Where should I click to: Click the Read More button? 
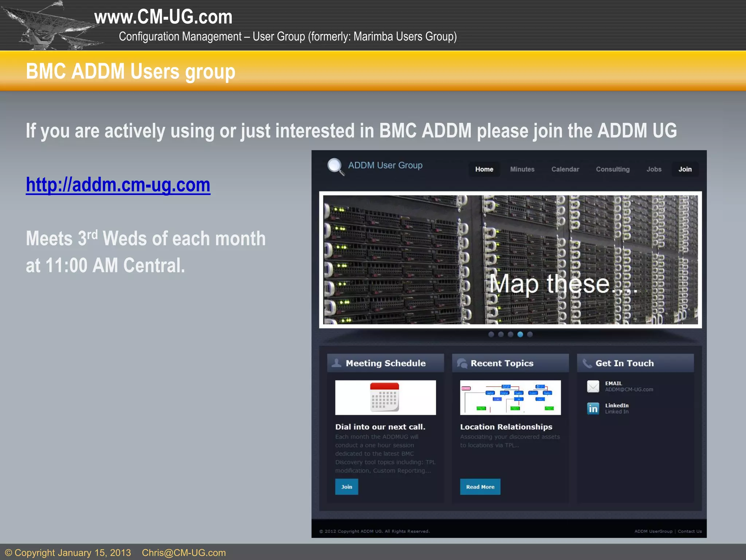(480, 487)
